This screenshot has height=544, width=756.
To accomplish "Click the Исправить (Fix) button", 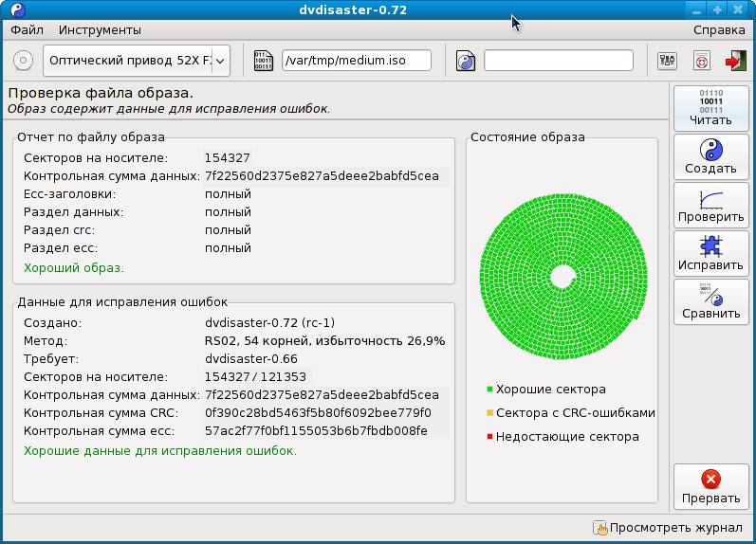I will 710,253.
